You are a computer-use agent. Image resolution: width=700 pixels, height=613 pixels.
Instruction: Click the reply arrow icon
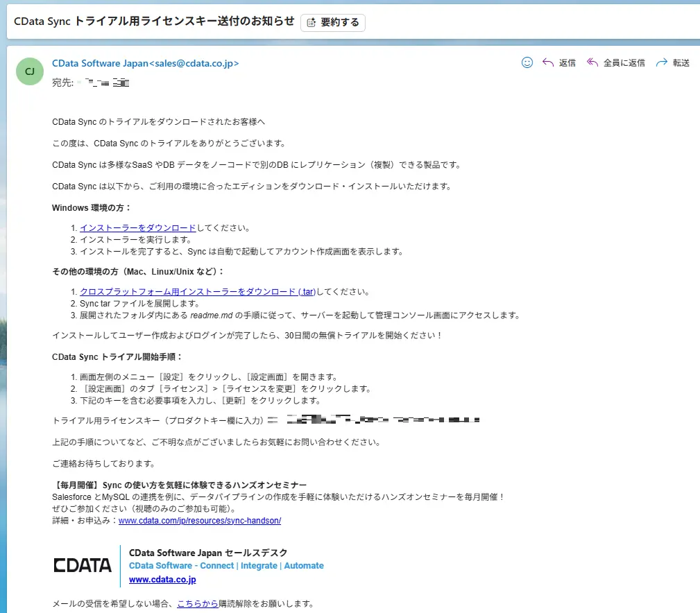548,62
